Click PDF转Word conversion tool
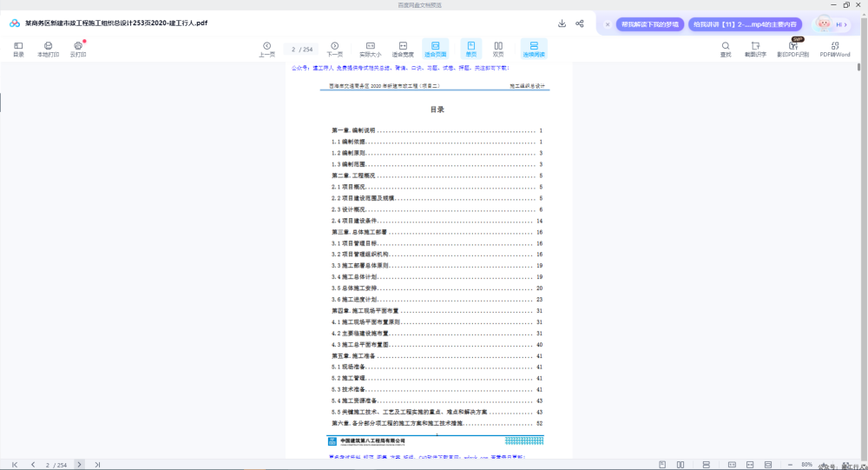The width and height of the screenshot is (868, 470). [835, 50]
